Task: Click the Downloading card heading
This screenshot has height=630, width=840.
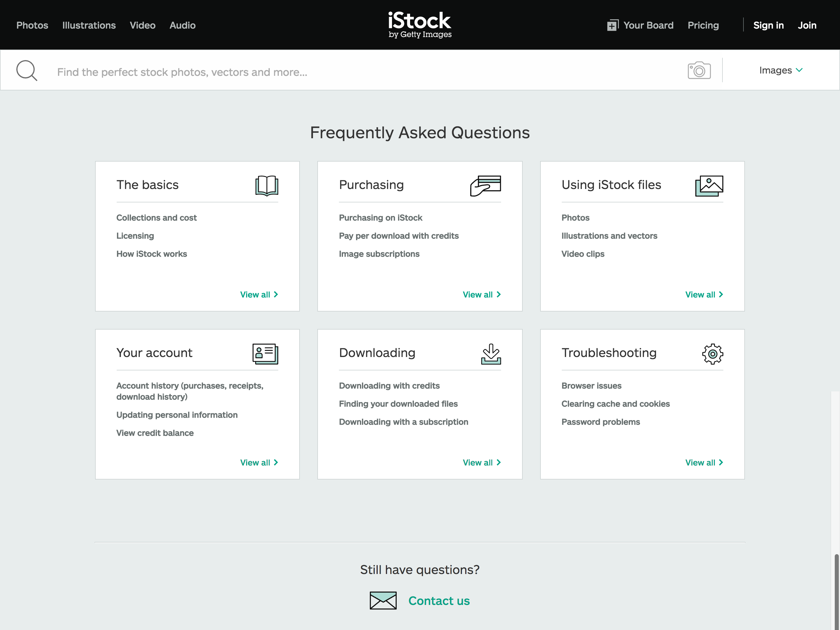Action: tap(377, 353)
